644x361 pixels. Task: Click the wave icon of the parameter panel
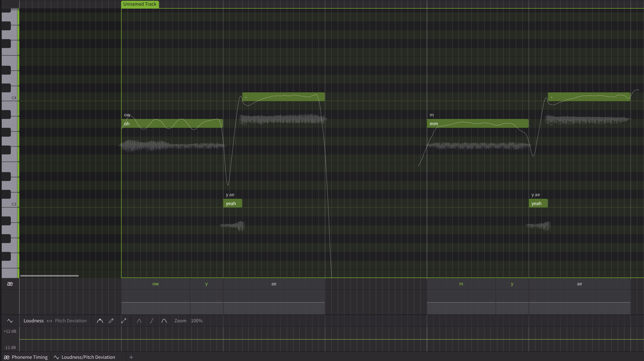(10, 321)
